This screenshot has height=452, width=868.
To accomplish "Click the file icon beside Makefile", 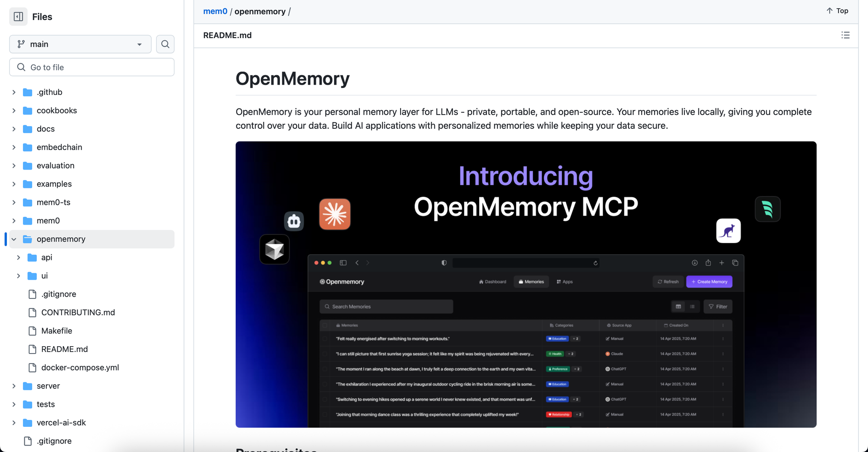I will click(x=32, y=331).
